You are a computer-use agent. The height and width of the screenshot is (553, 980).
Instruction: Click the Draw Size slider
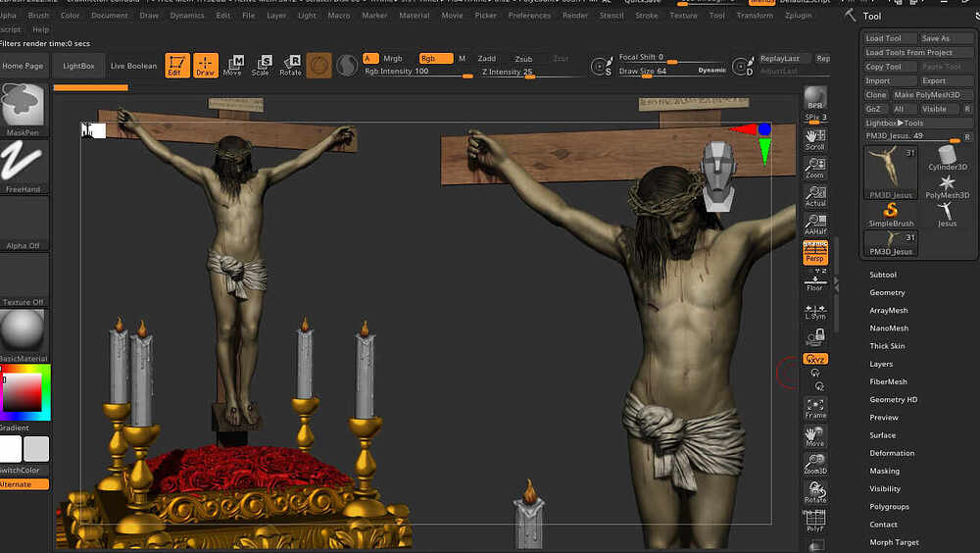[672, 72]
